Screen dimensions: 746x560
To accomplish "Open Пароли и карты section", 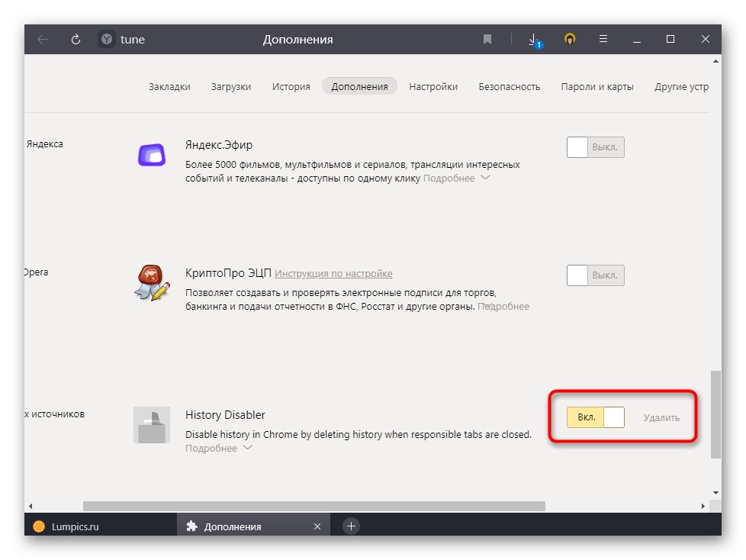I will (597, 86).
